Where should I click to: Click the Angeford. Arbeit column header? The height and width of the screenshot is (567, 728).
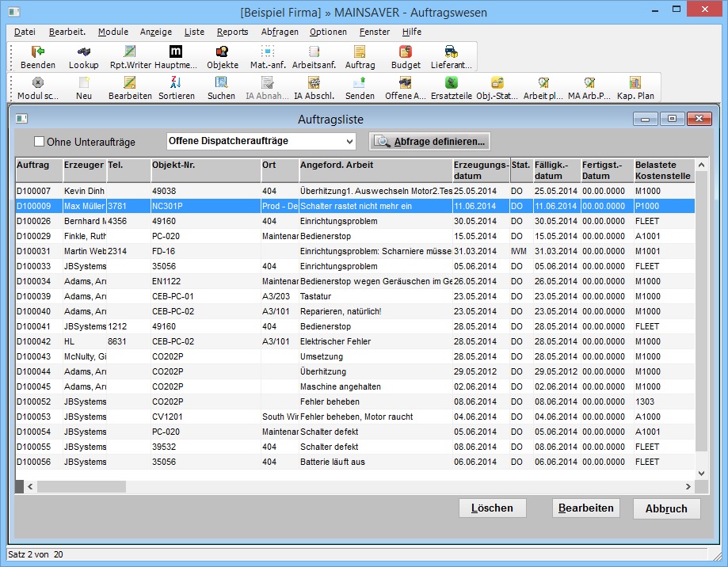point(375,170)
